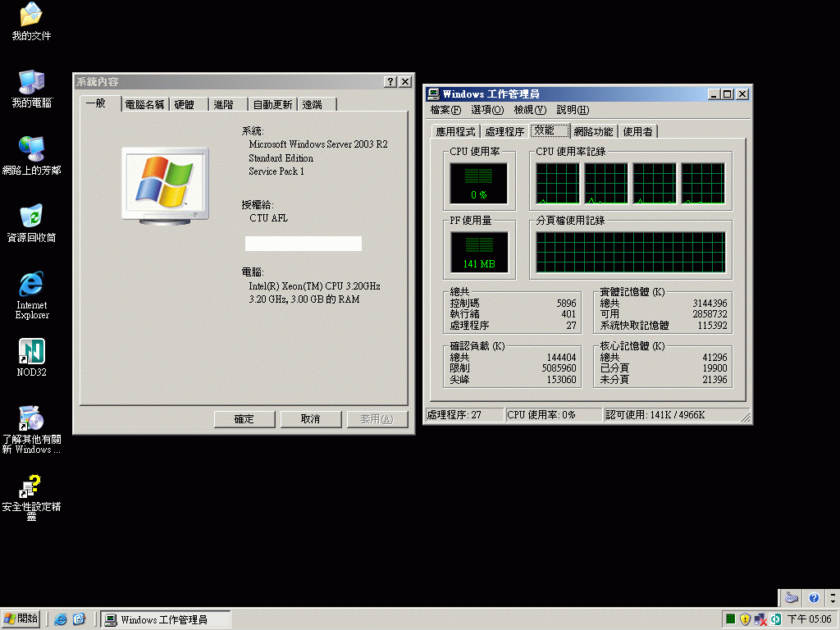Click the Internet Explorer quick launch icon
840x630 pixels.
click(x=61, y=619)
